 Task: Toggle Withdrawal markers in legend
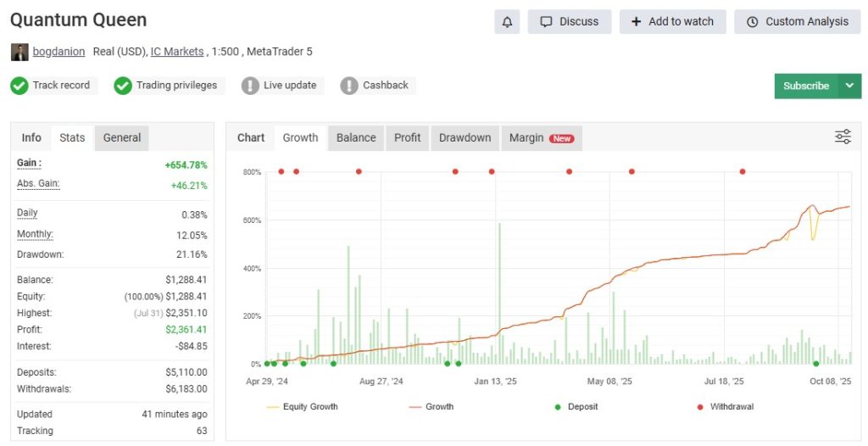point(725,407)
